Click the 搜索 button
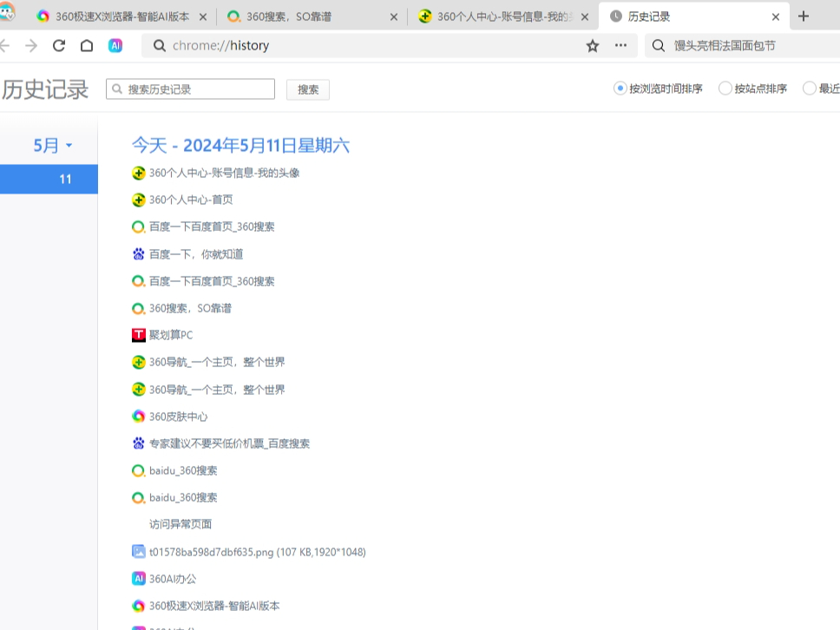Image resolution: width=840 pixels, height=630 pixels. coord(308,89)
